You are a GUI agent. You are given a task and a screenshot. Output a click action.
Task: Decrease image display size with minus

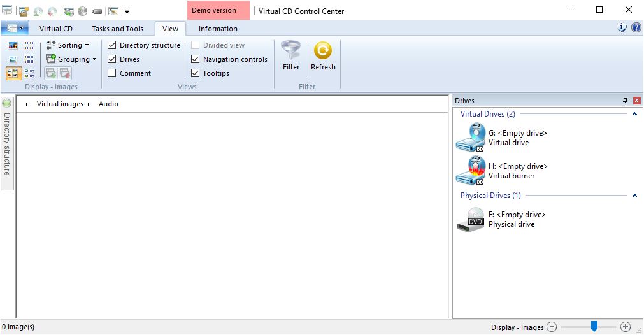click(x=552, y=327)
